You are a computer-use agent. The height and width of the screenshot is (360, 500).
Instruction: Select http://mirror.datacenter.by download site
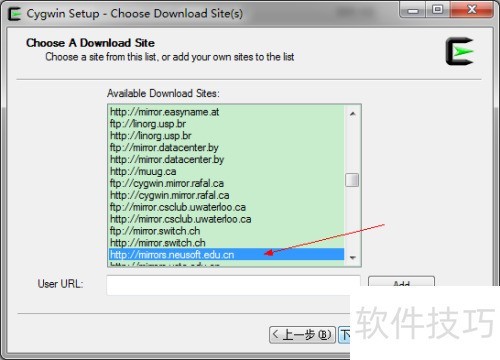click(x=227, y=159)
